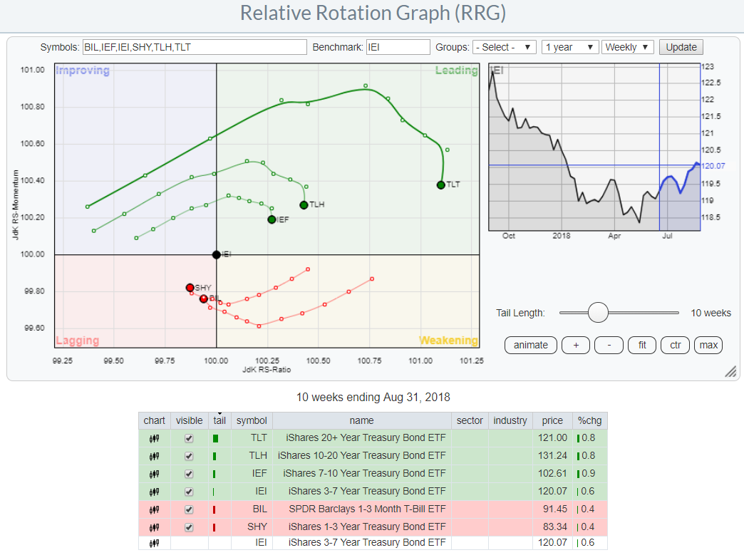
Task: Open the chart icon for TLT row
Action: point(154,438)
